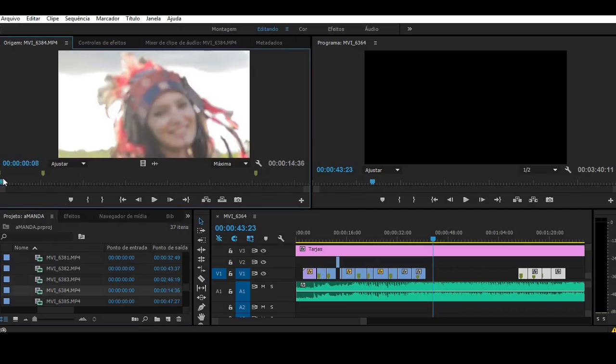Viewport: 616px width, 364px height.
Task: Click Overwrite button in Source monitor
Action: click(x=222, y=200)
